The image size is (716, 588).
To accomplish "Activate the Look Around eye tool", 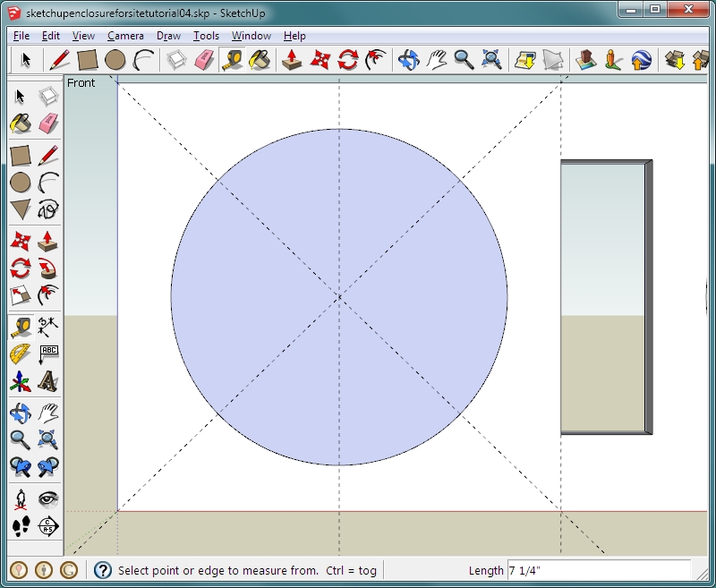I will point(48,499).
